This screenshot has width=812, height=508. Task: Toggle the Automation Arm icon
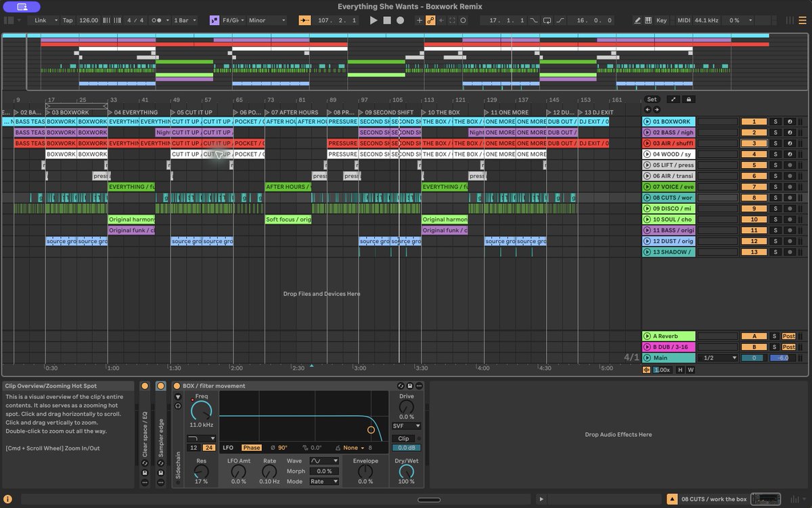(430, 20)
